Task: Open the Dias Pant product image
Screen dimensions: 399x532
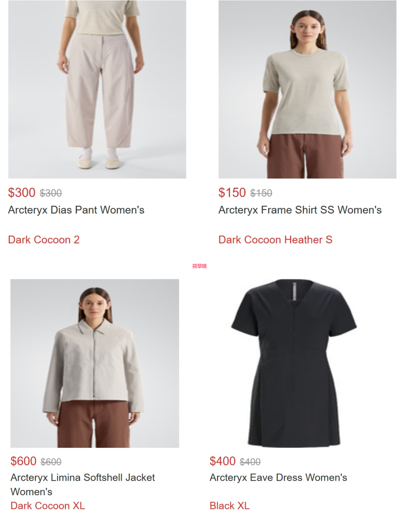Action: click(x=97, y=89)
